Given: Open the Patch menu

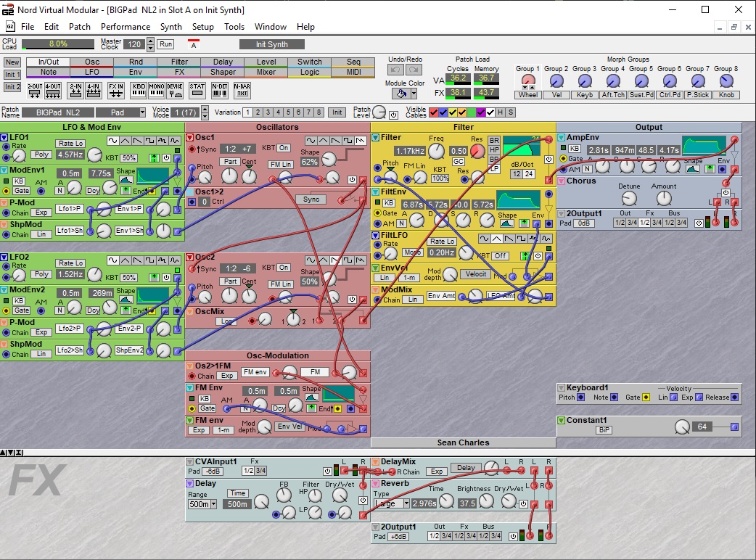Looking at the screenshot, I should [x=80, y=27].
